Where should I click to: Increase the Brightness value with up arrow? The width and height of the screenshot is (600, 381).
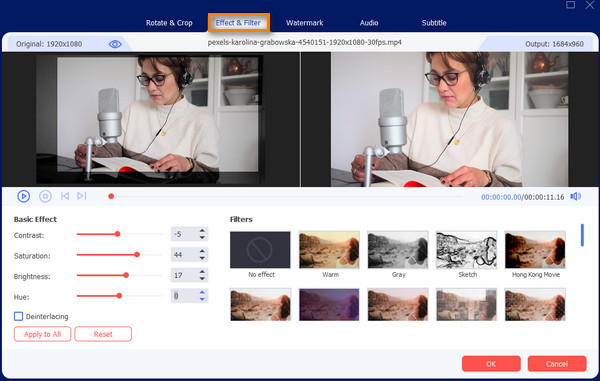[202, 272]
